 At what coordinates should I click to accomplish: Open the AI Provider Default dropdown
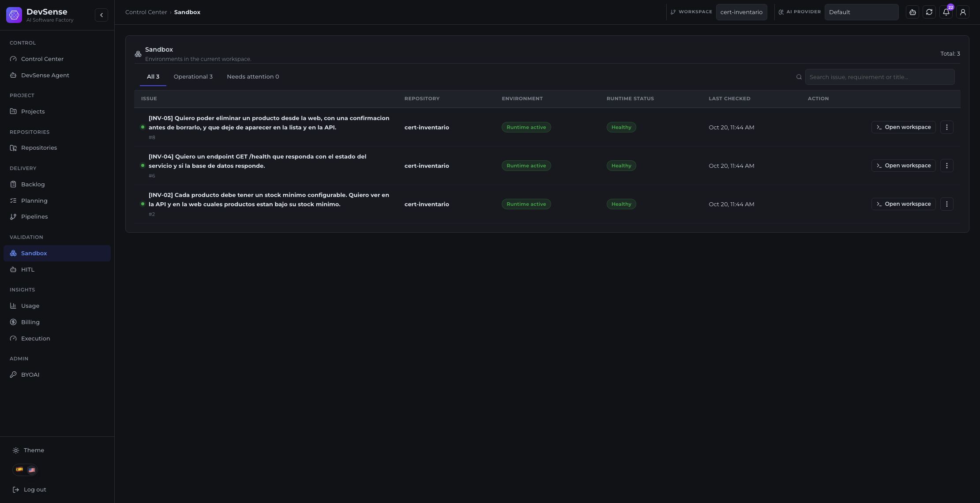[x=861, y=12]
